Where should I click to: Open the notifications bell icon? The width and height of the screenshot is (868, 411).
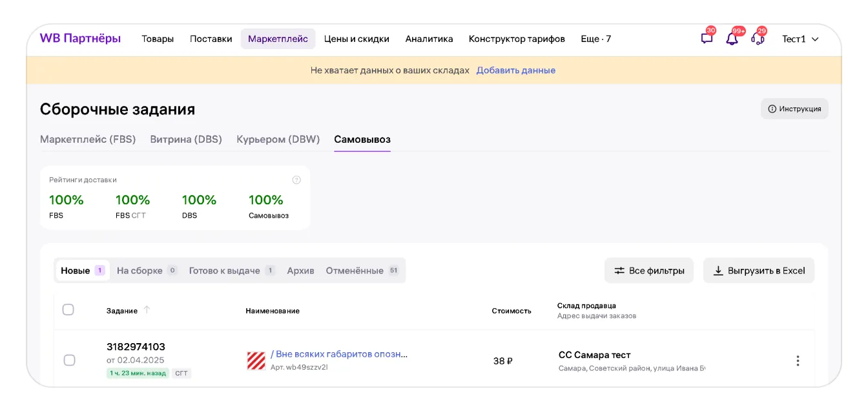(x=732, y=39)
